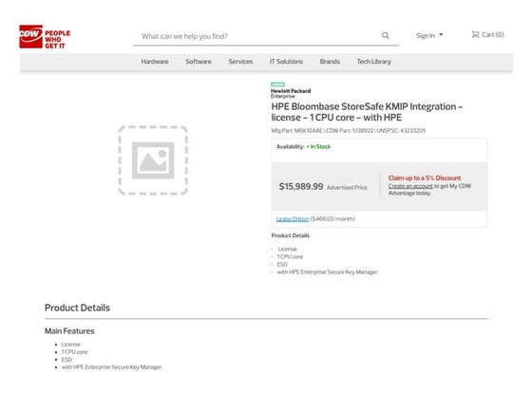Open the shopping cart icon
532x411 pixels.
475,34
